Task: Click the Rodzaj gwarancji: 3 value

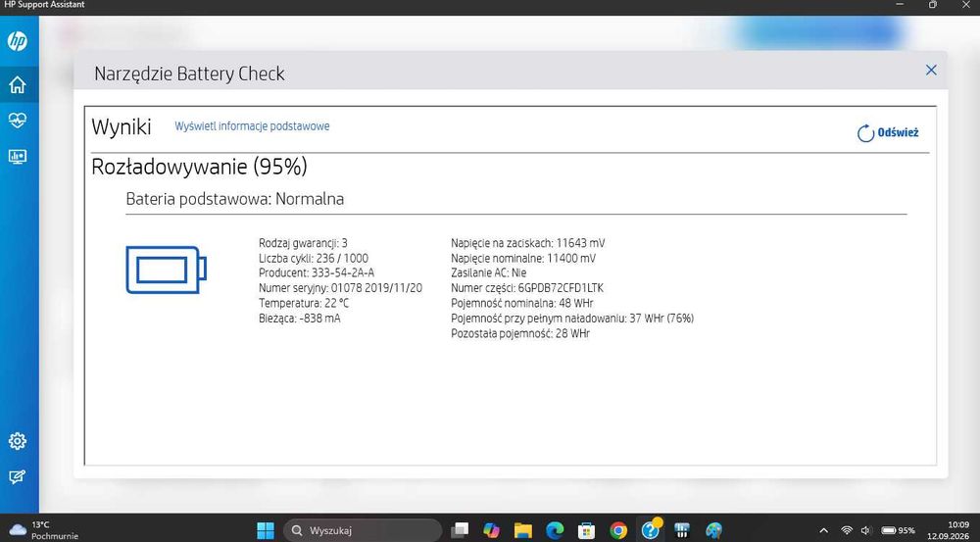Action: tap(303, 243)
